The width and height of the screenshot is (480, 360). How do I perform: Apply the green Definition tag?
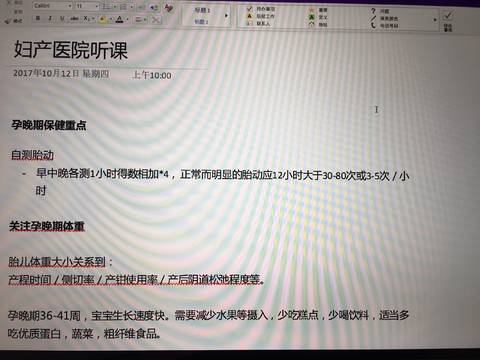tap(318, 17)
